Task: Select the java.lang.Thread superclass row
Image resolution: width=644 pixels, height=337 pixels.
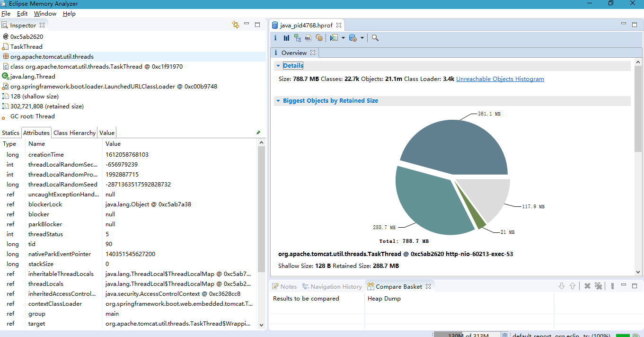Action: click(132, 77)
